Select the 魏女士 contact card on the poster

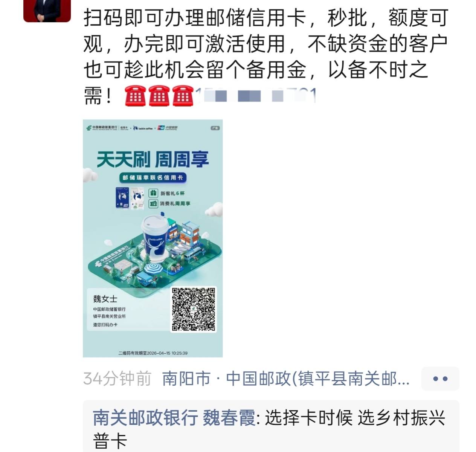click(126, 310)
